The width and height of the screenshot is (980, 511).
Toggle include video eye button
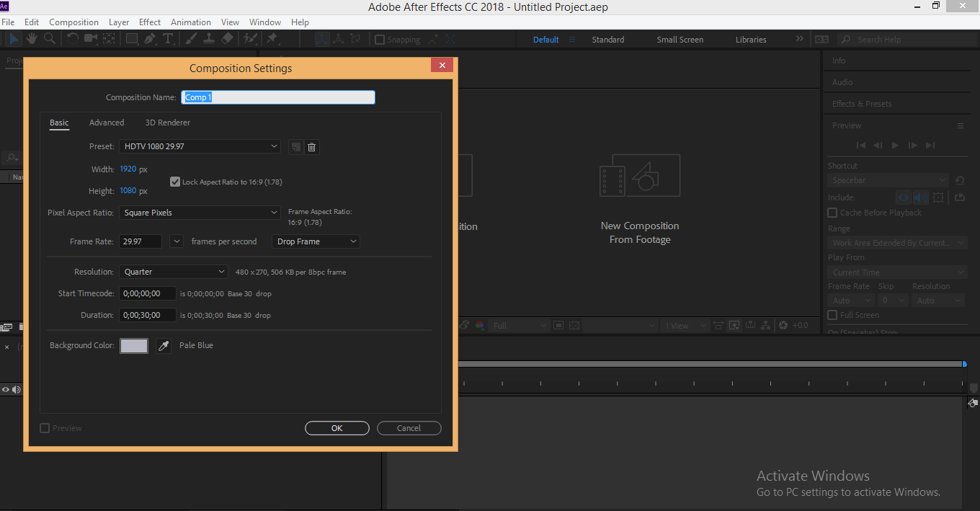point(903,197)
